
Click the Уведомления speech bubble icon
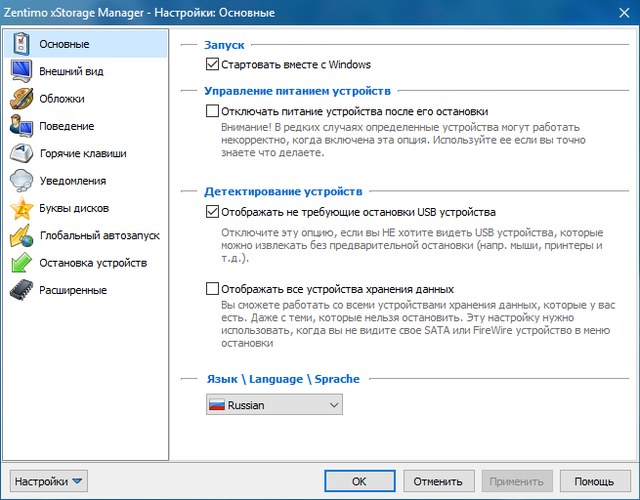pos(21,181)
